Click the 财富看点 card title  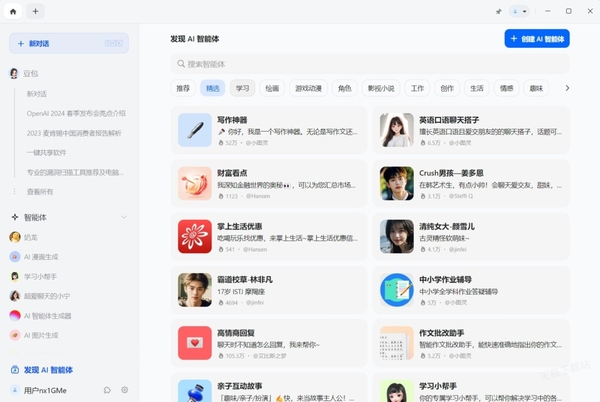tap(232, 173)
